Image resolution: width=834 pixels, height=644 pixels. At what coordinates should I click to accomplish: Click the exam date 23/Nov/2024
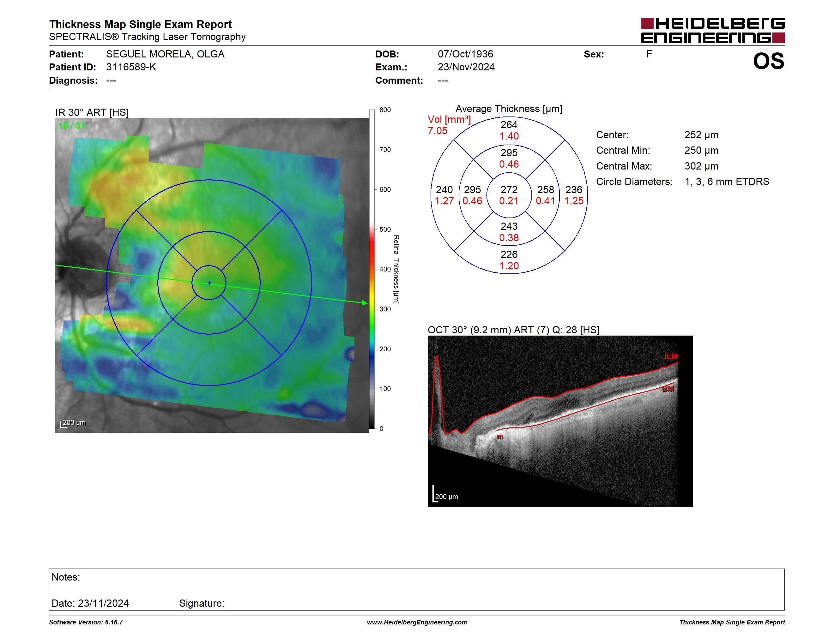click(x=466, y=67)
